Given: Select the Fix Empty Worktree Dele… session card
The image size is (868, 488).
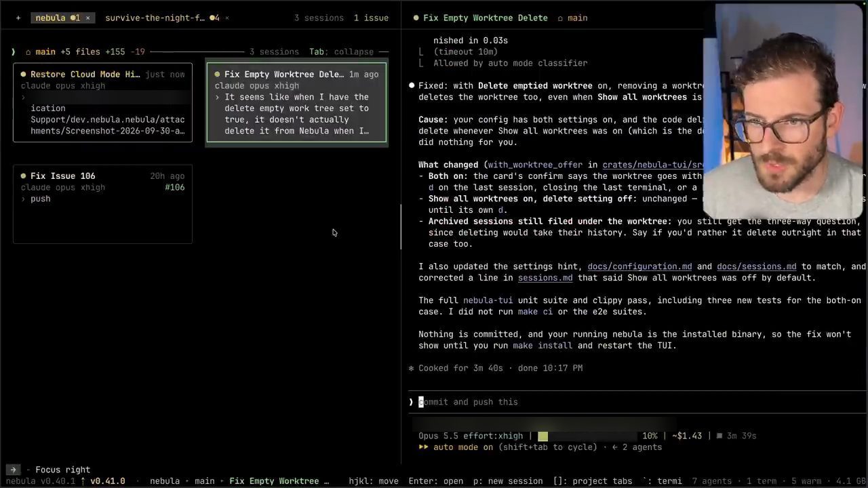Looking at the screenshot, I should (x=296, y=102).
